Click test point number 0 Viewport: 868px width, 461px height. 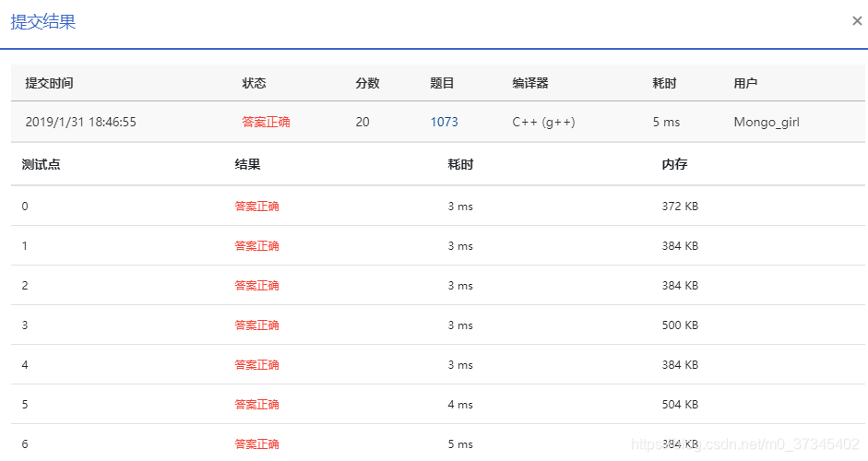(25, 207)
